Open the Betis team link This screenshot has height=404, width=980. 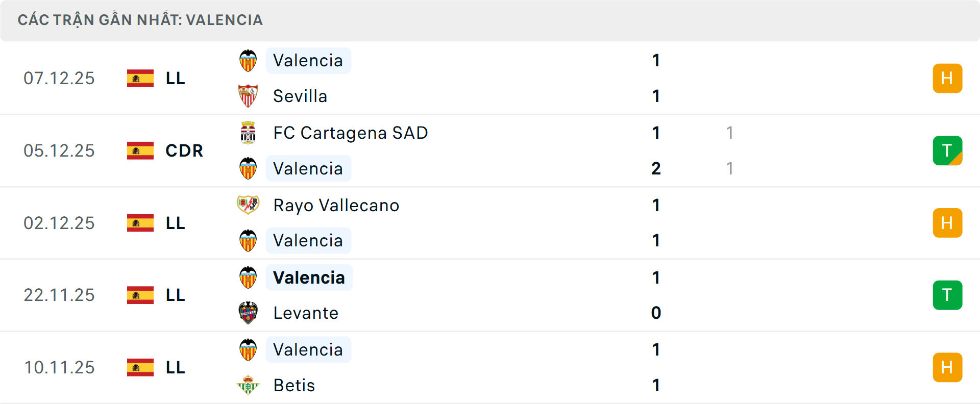[294, 385]
